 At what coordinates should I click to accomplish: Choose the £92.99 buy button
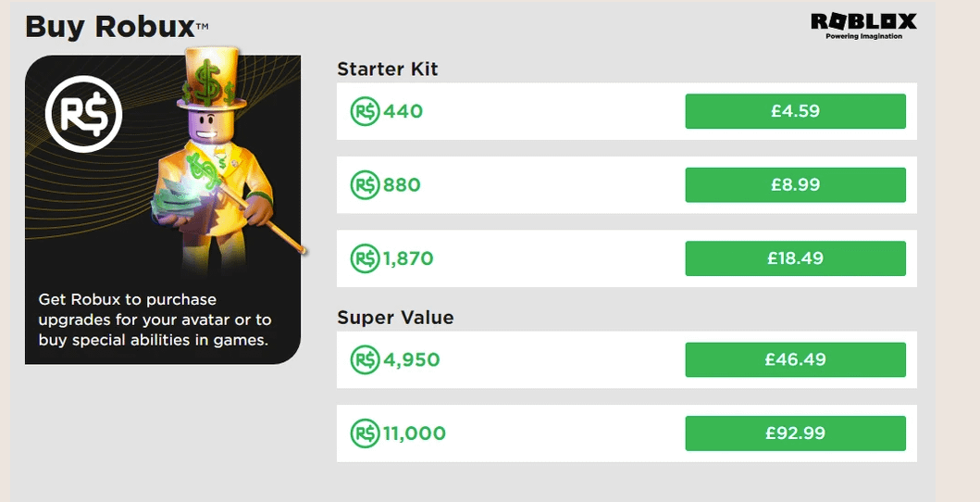795,433
